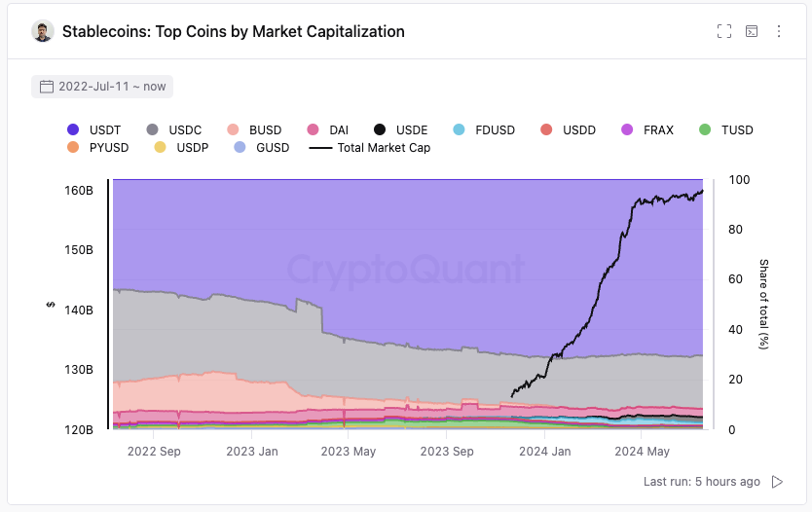Viewport: 812px width, 512px height.
Task: Open the query console icon
Action: 752,31
